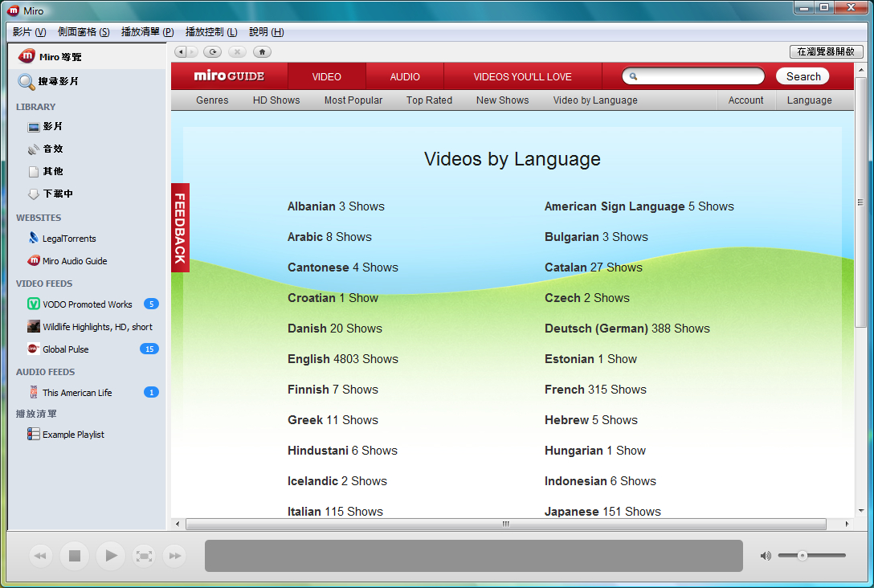Open French 315 Shows link
Screen dimensions: 874x588
595,390
